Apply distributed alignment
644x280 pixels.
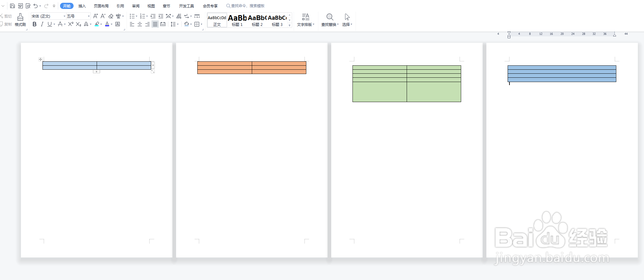pyautogui.click(x=163, y=24)
